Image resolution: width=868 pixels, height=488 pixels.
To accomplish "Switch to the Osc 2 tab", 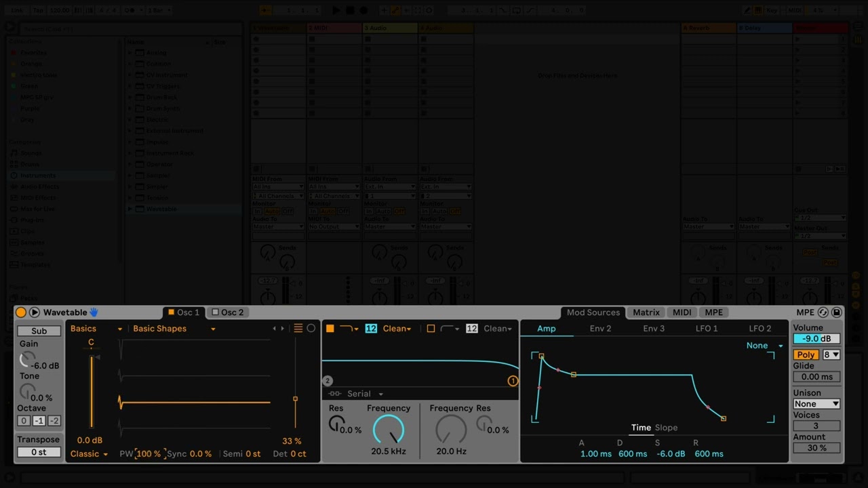I will coord(228,312).
